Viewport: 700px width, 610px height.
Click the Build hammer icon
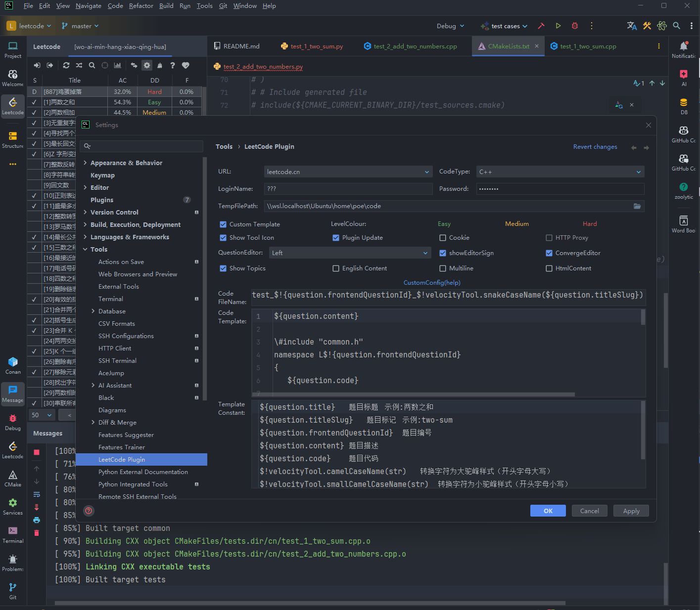click(541, 26)
